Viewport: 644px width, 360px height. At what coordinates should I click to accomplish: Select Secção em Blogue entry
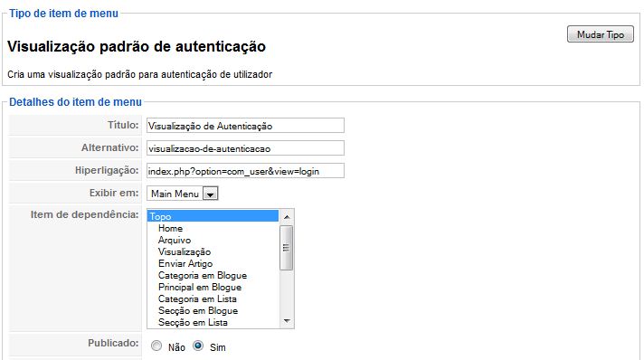point(213,310)
